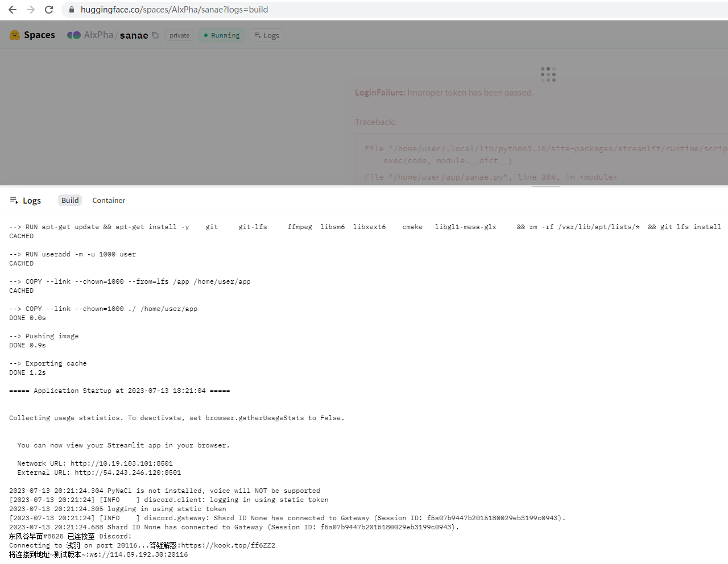728x564 pixels.
Task: Click the private badge
Action: 179,35
